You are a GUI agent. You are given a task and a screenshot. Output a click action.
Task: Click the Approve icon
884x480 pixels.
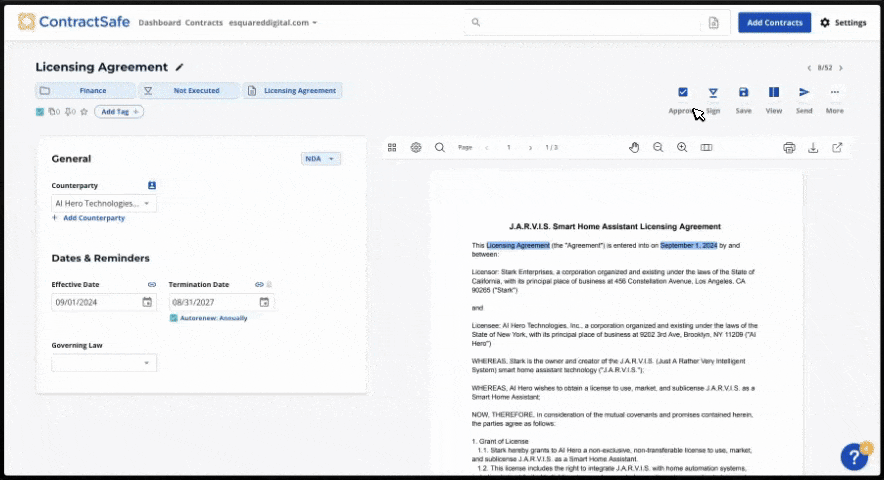click(683, 92)
